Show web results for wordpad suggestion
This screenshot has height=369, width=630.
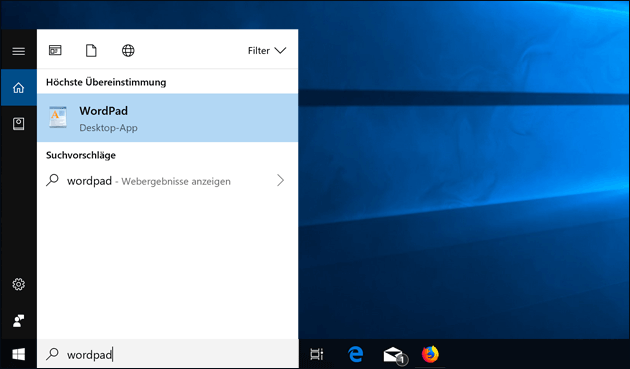click(x=168, y=180)
